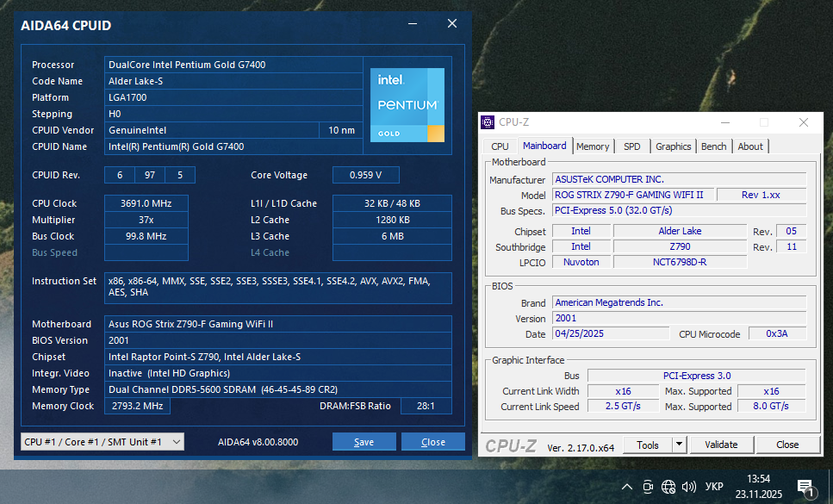Minimize the CPU-Z window

725,122
